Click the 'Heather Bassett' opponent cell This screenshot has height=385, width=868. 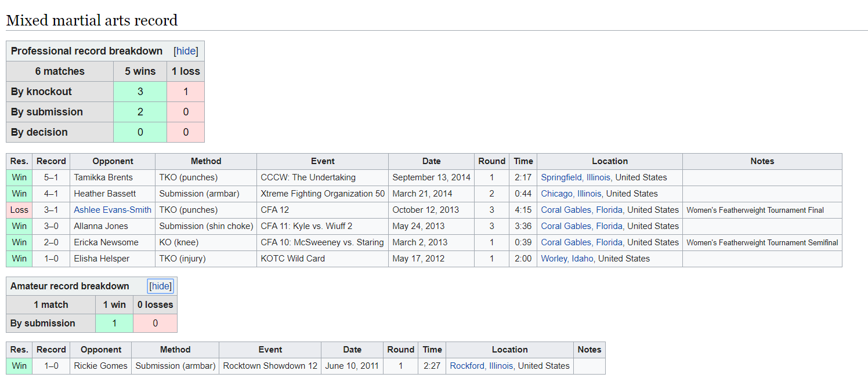113,194
